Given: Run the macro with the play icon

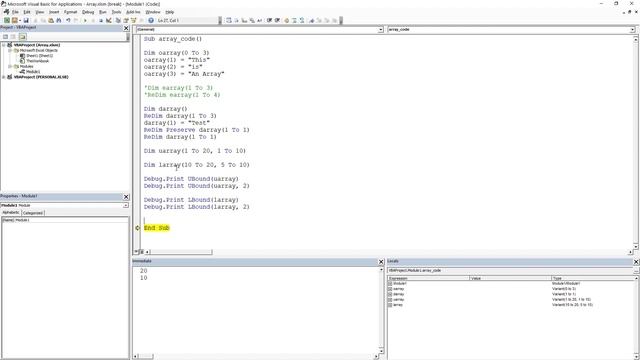Looking at the screenshot, I should point(85,20).
